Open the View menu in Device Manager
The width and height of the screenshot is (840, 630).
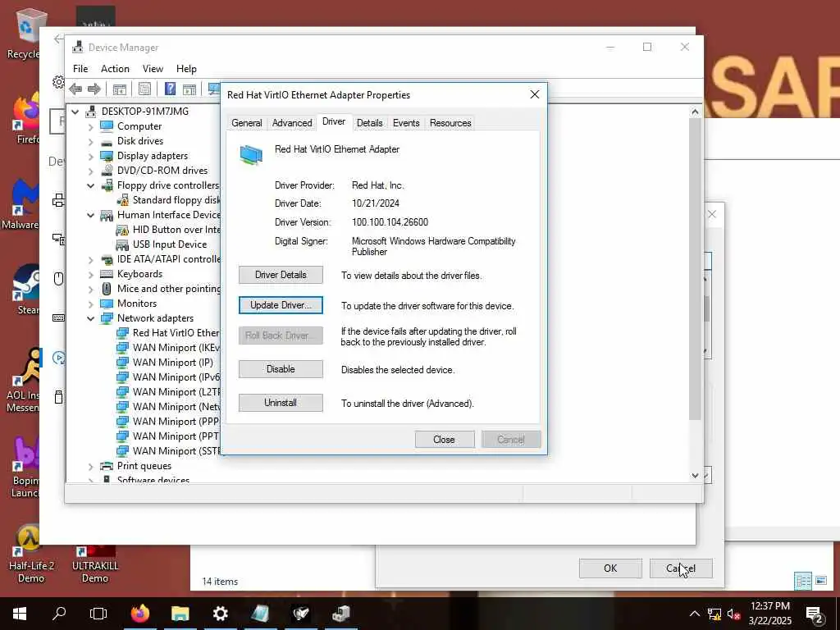153,69
